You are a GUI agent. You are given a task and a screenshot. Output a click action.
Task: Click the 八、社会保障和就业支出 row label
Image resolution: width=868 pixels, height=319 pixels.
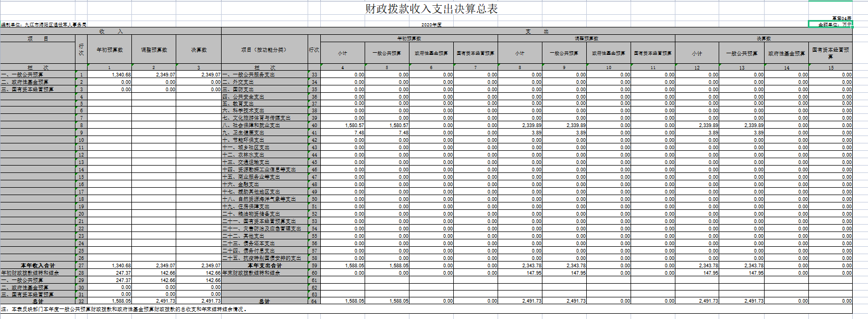[252, 125]
